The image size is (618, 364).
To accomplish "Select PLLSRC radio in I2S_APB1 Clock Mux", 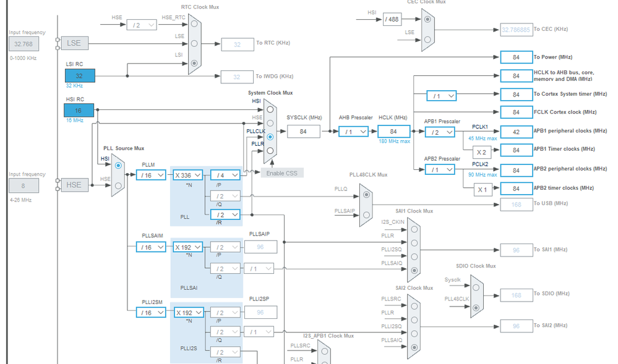I will pyautogui.click(x=324, y=352).
